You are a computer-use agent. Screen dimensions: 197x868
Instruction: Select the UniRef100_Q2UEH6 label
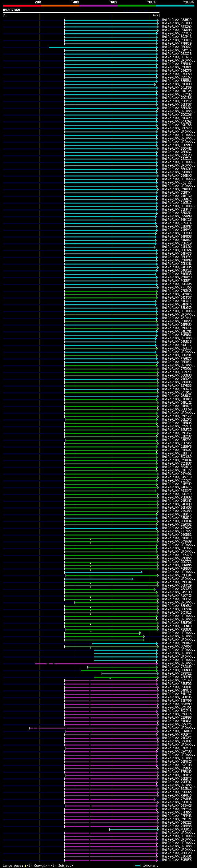click(177, 676)
